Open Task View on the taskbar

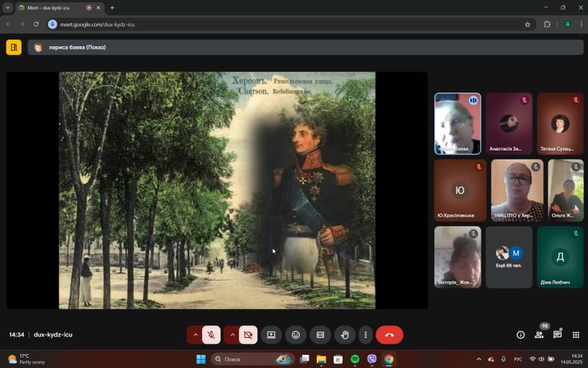click(x=304, y=359)
